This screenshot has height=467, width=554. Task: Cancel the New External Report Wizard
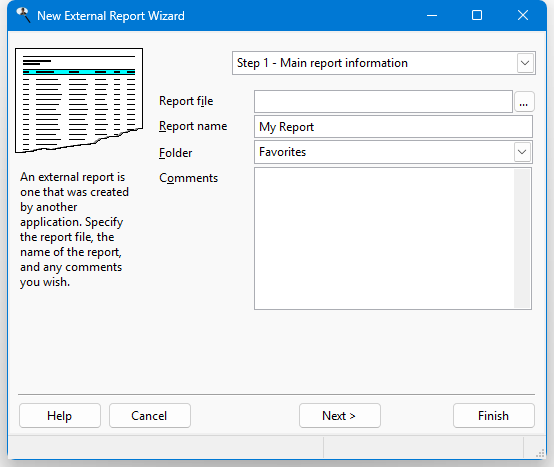(150, 416)
